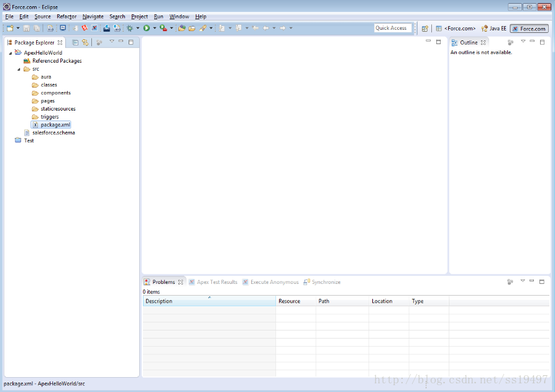Screen dimensions: 555x392
Task: Close the Outline tab
Action: [483, 42]
